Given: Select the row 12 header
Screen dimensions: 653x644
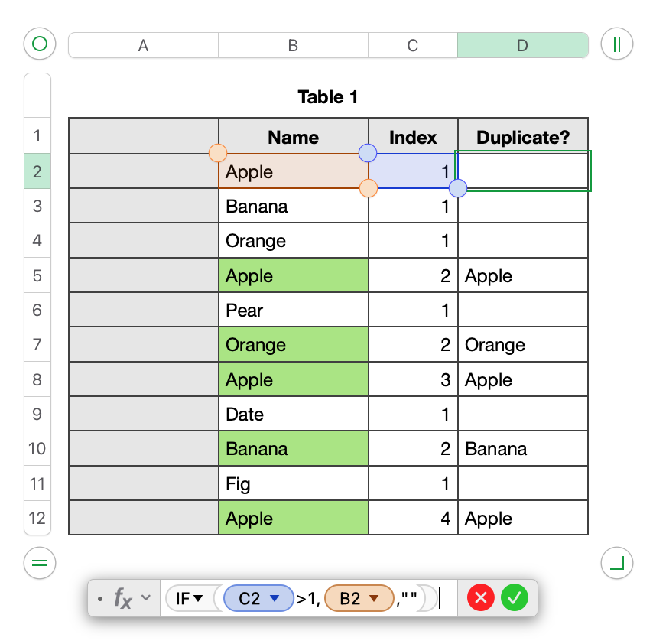Looking at the screenshot, I should pos(37,518).
